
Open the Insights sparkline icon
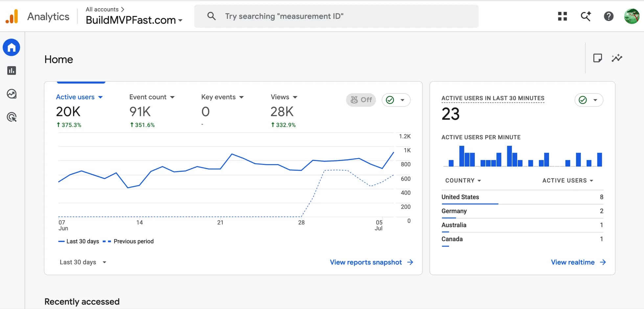(617, 58)
